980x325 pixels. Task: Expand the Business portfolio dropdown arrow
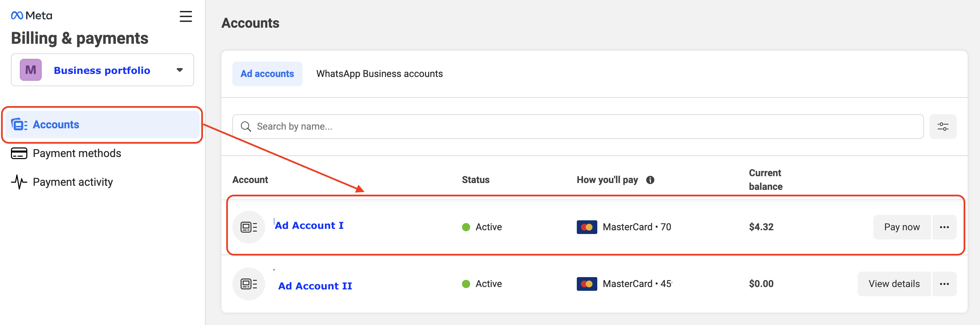180,70
